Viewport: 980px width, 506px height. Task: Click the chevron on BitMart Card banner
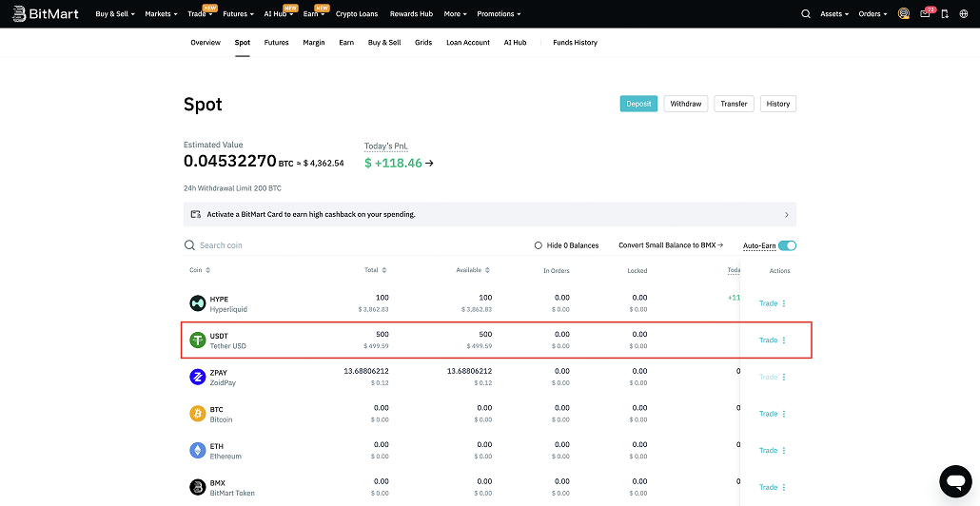(x=786, y=214)
